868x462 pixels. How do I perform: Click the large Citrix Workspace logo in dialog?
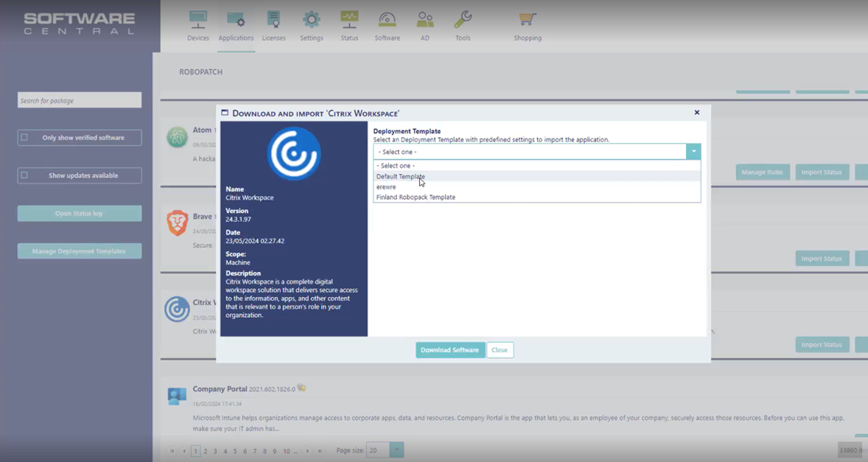(x=294, y=153)
